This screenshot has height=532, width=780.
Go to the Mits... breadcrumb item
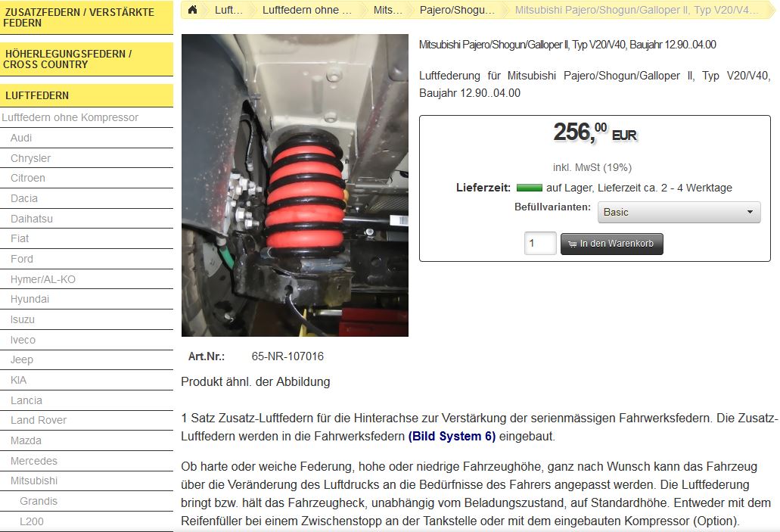click(388, 10)
